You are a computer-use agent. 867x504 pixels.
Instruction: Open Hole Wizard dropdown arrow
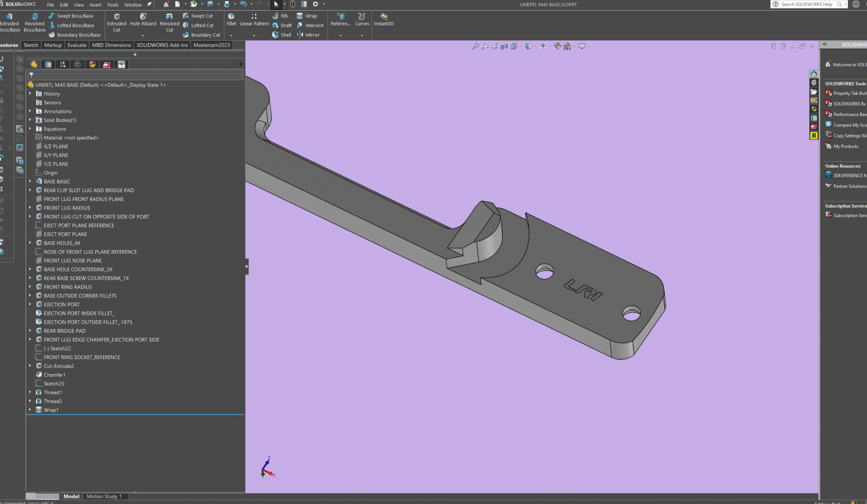143,36
